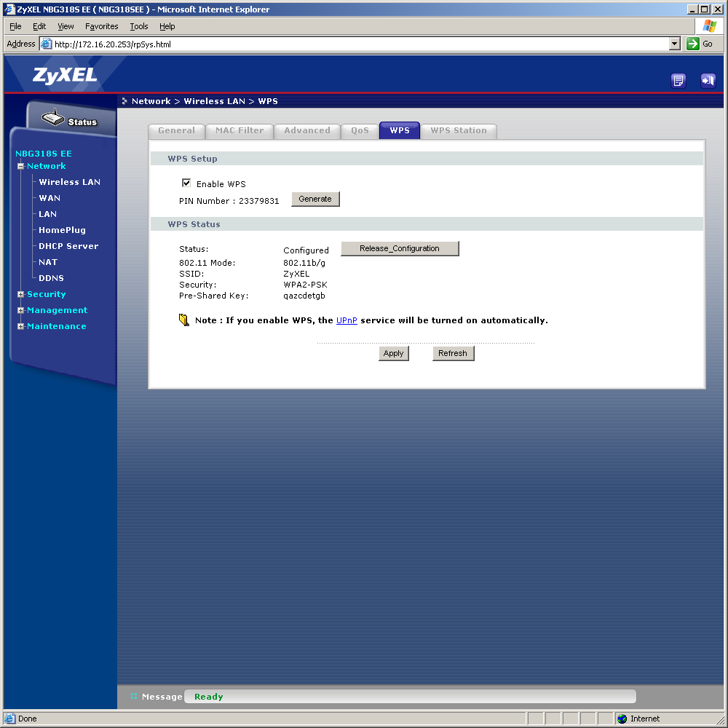Click the Ready message field
The image size is (728, 728).
pyautogui.click(x=410, y=697)
